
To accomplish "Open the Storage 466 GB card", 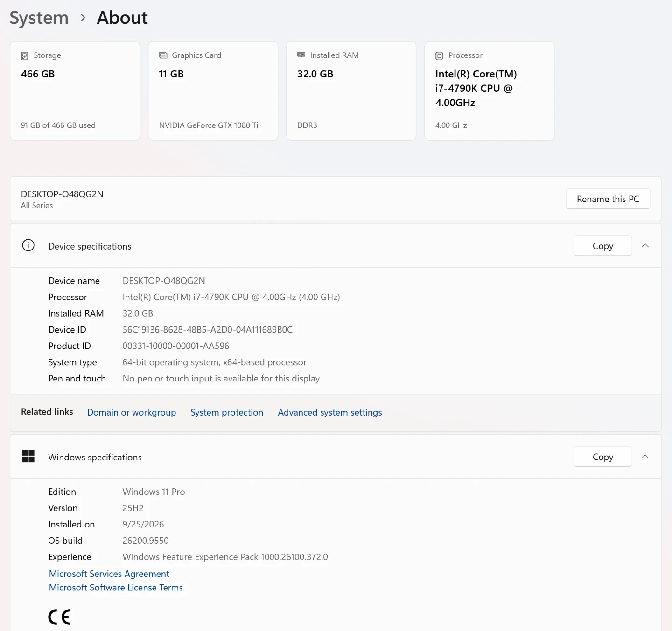I will [75, 91].
